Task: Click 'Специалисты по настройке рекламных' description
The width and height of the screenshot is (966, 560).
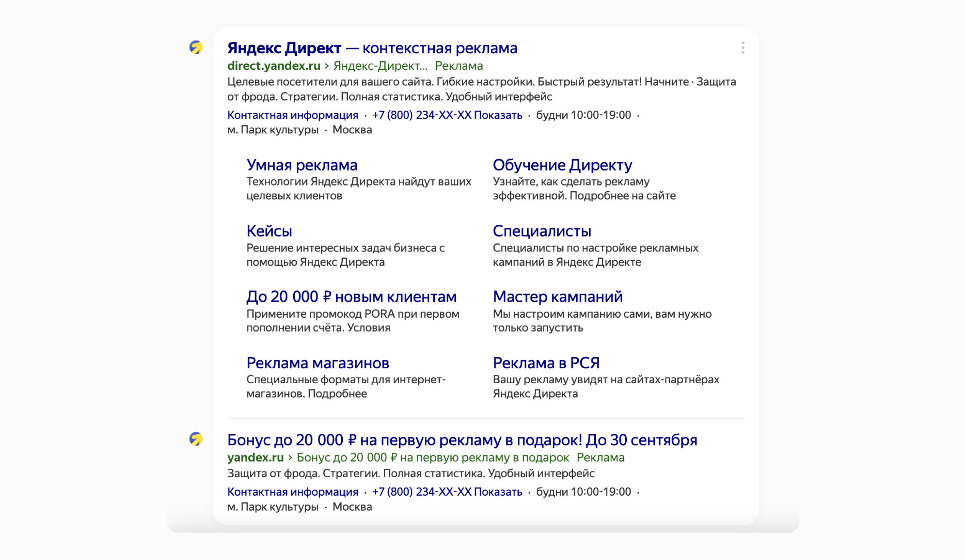Action: point(595,255)
